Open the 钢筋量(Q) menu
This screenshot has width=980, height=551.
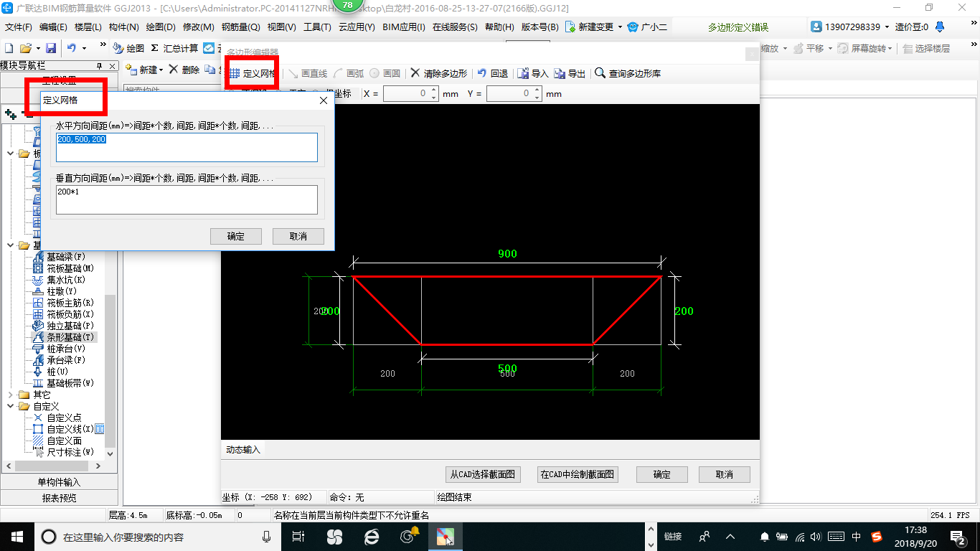click(x=240, y=27)
